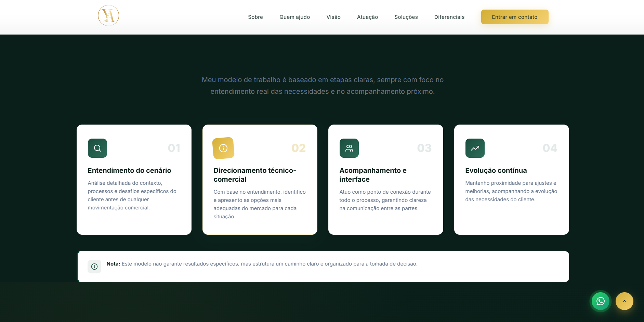The width and height of the screenshot is (644, 322).
Task: Open Diferenciais in the top menu
Action: (449, 17)
